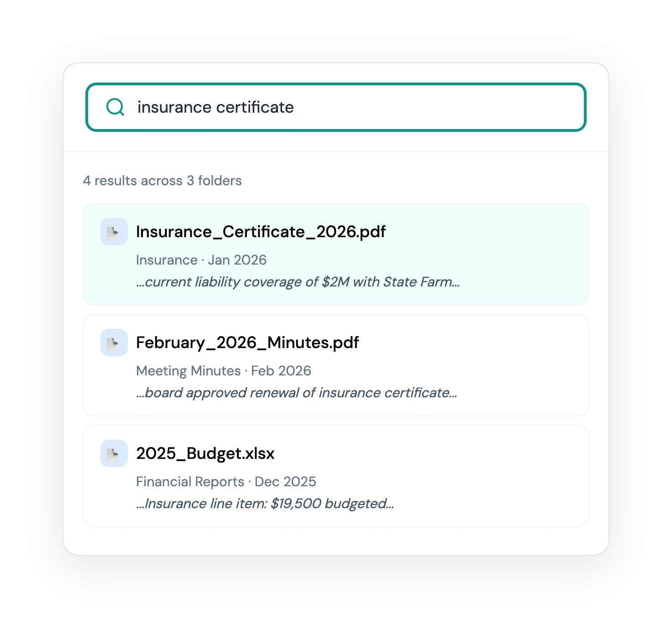
Task: Select the highlighted first search result card
Action: [336, 254]
